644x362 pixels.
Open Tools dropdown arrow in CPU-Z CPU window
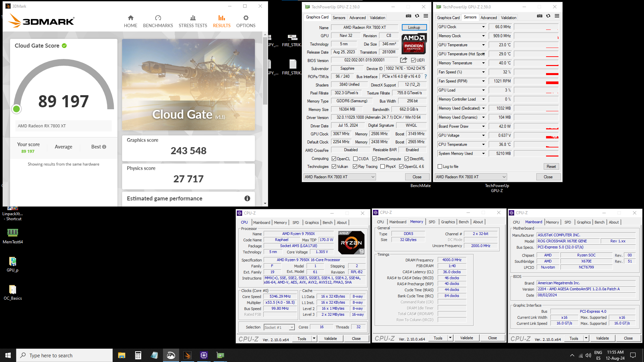pos(314,339)
